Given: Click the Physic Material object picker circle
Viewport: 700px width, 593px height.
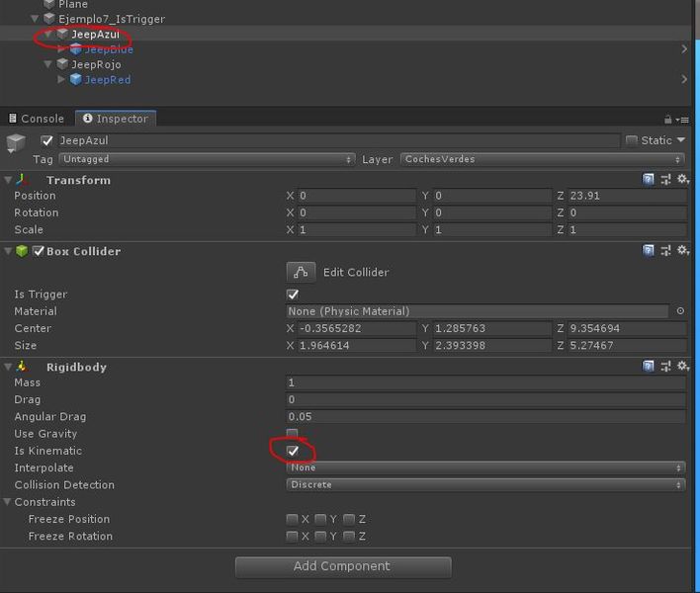Looking at the screenshot, I should click(x=680, y=311).
